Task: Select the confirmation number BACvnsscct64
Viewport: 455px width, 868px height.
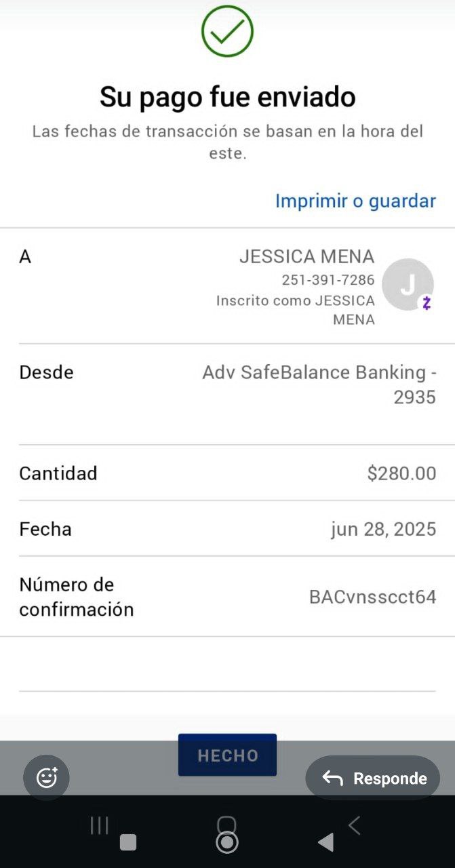Action: click(x=372, y=597)
